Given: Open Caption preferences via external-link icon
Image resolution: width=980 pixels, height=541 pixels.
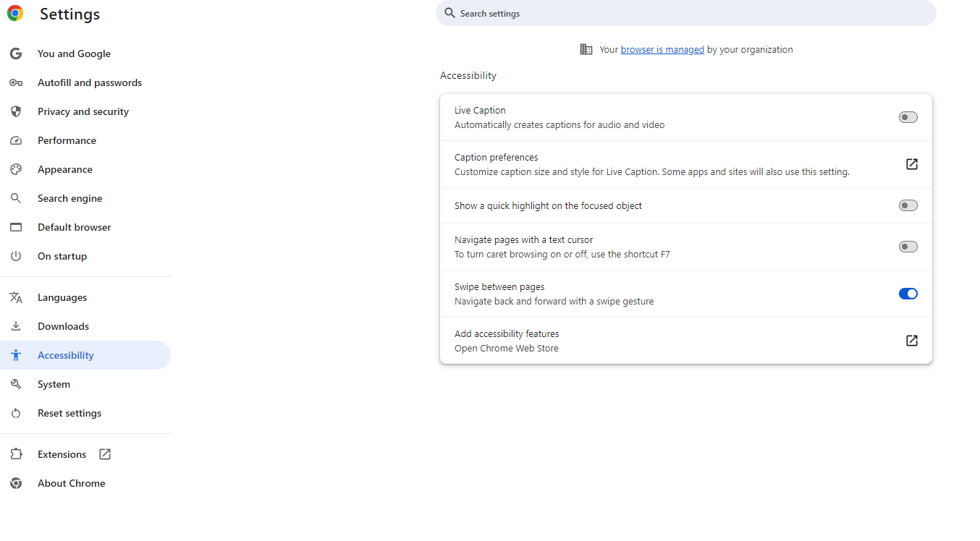Looking at the screenshot, I should tap(912, 164).
